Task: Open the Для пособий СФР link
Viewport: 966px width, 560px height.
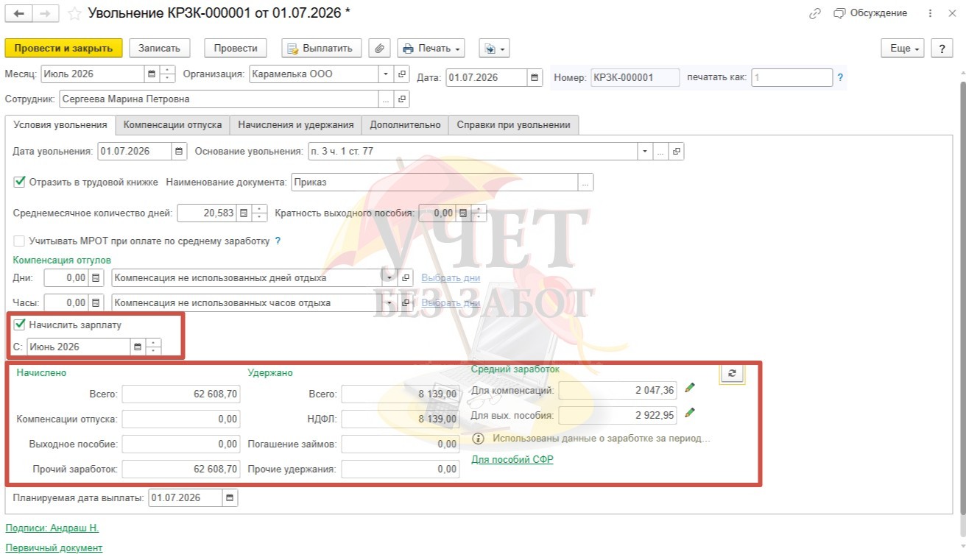Action: 512,460
